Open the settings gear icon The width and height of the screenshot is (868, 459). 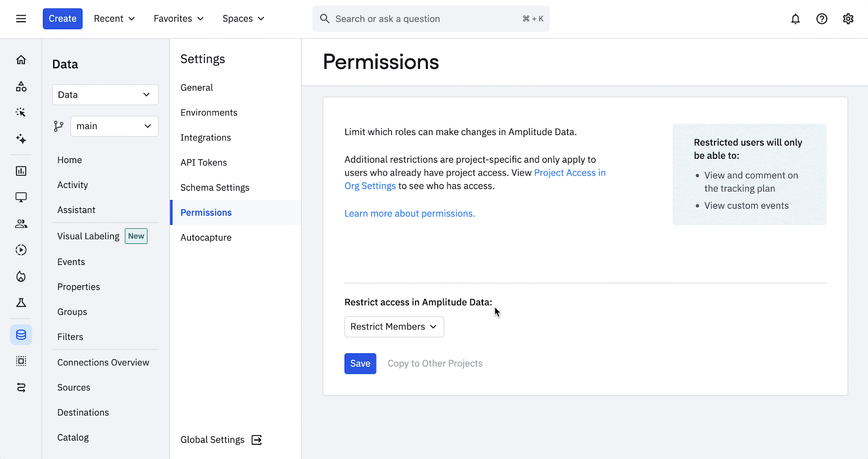pyautogui.click(x=848, y=19)
